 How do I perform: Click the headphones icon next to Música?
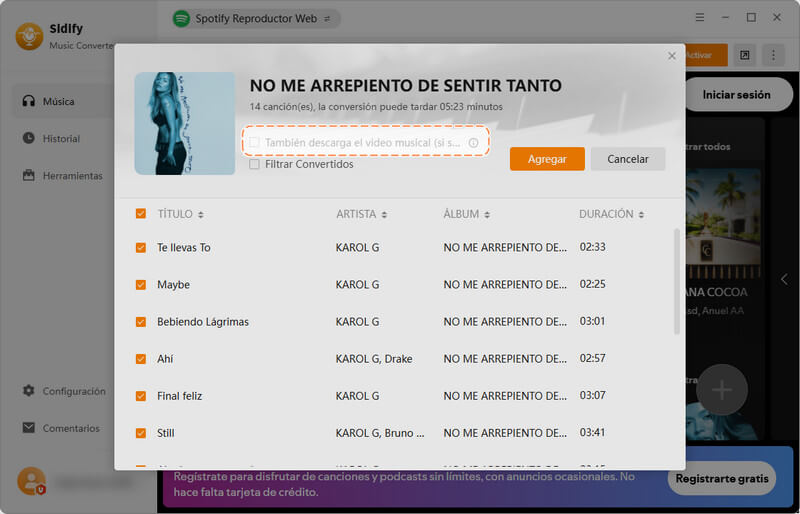coord(29,101)
